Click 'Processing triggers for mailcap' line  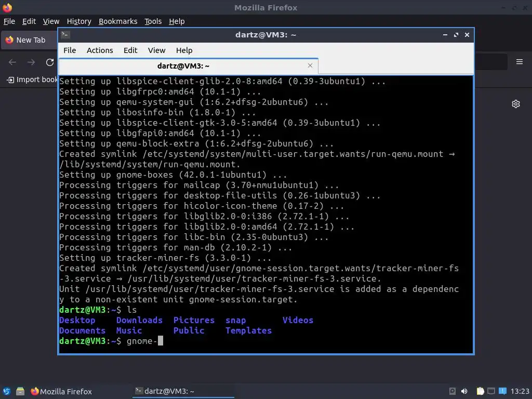[199, 185]
